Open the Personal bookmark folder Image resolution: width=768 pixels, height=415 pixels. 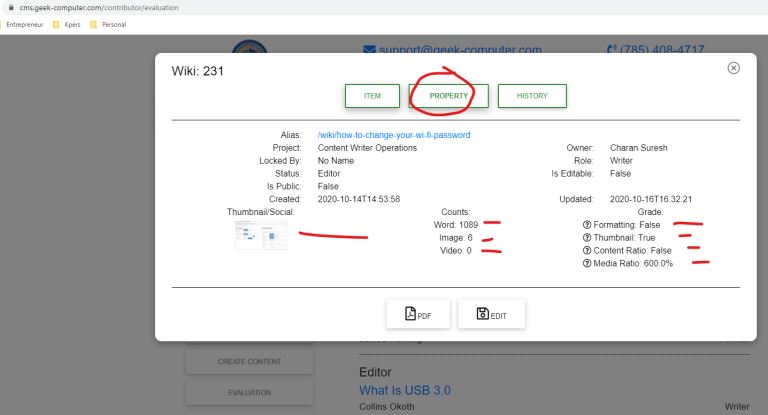108,24
